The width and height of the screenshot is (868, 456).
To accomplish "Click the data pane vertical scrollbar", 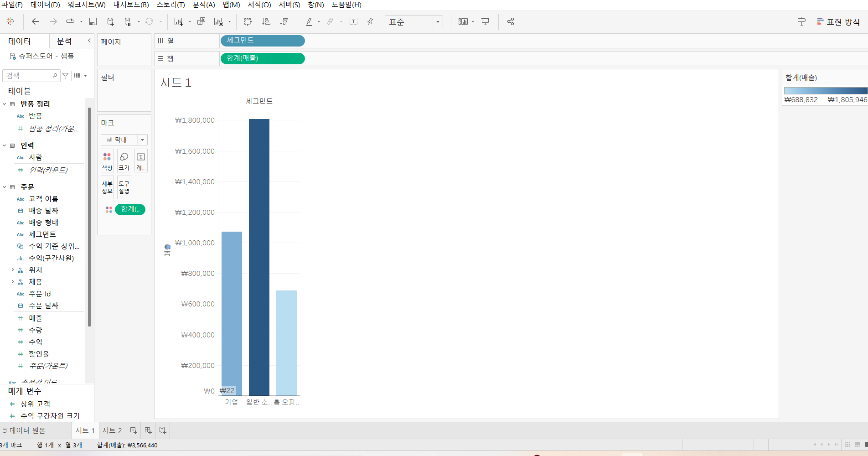I will tap(89, 217).
